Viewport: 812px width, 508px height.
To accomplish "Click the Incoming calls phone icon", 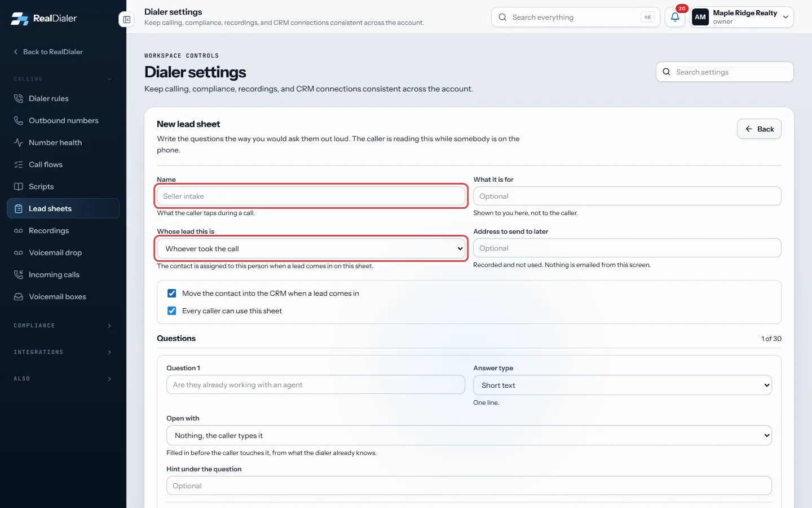I will click(x=19, y=274).
